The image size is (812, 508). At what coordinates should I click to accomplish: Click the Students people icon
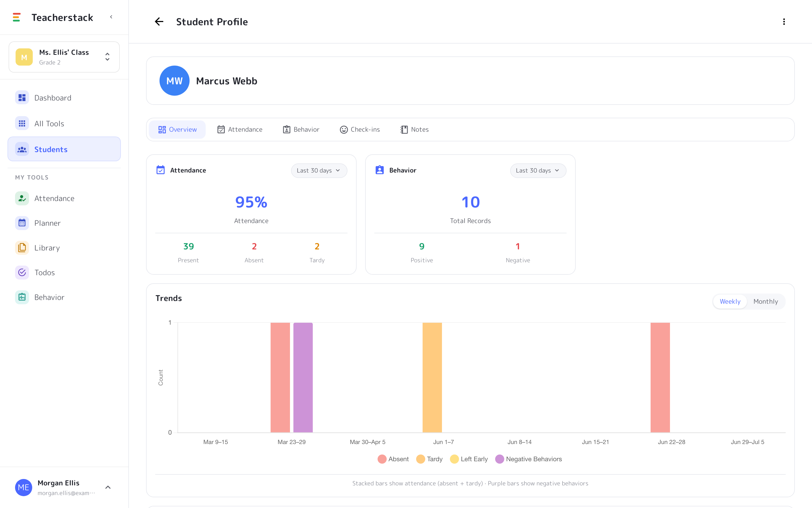(22, 149)
